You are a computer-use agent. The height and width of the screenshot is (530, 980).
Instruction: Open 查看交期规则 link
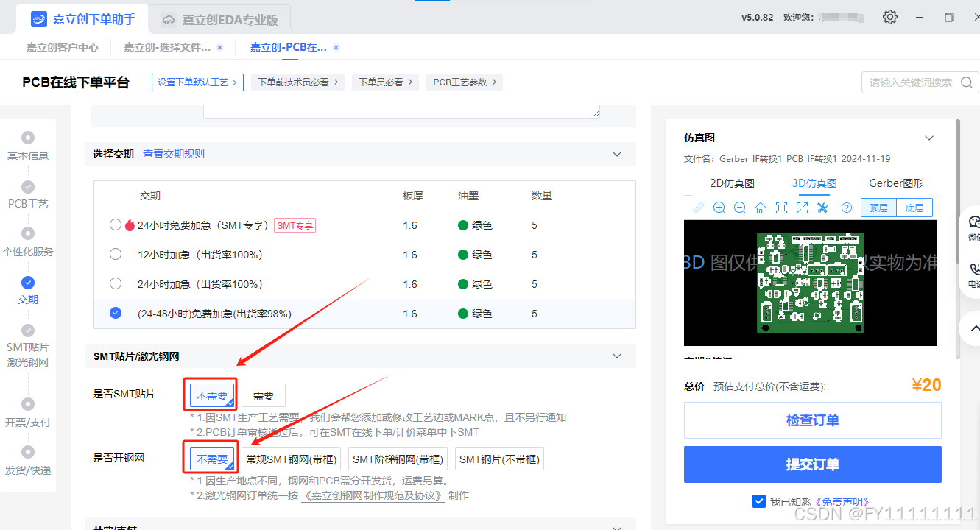[x=174, y=154]
